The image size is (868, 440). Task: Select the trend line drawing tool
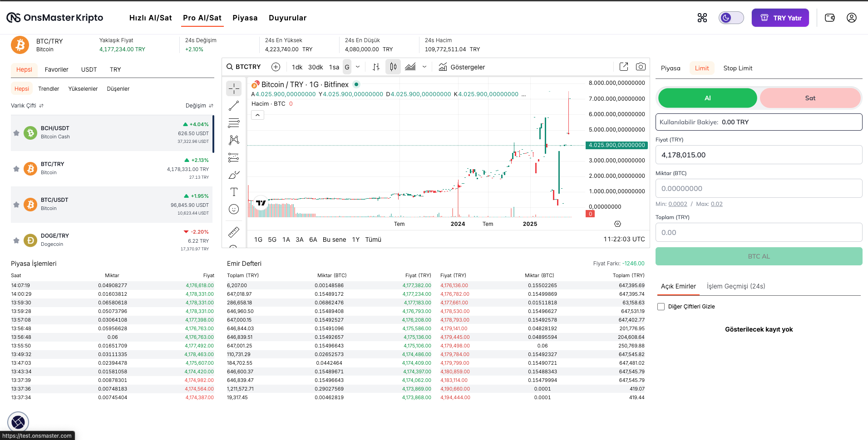point(234,106)
